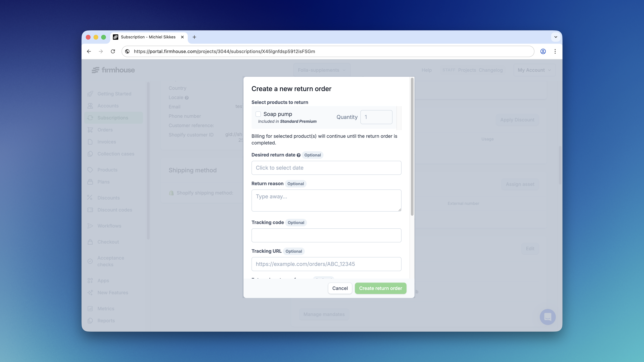Open the Intercom chat bubble

coord(548,317)
